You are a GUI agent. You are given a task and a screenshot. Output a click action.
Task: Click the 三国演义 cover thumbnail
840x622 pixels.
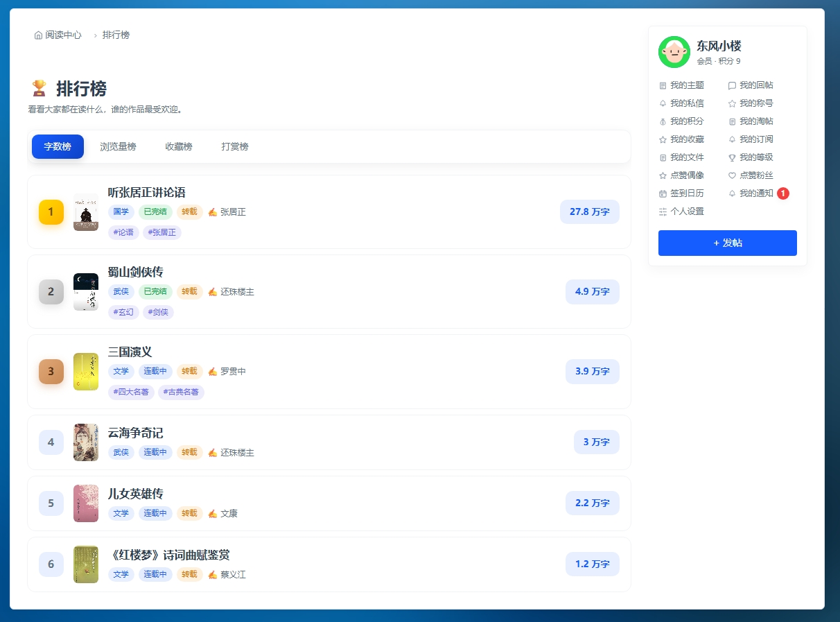[86, 372]
